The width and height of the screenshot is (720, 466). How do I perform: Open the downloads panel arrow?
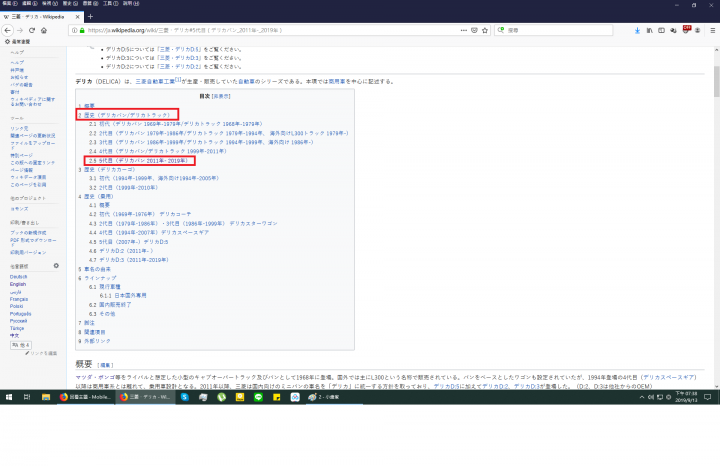coord(637,30)
